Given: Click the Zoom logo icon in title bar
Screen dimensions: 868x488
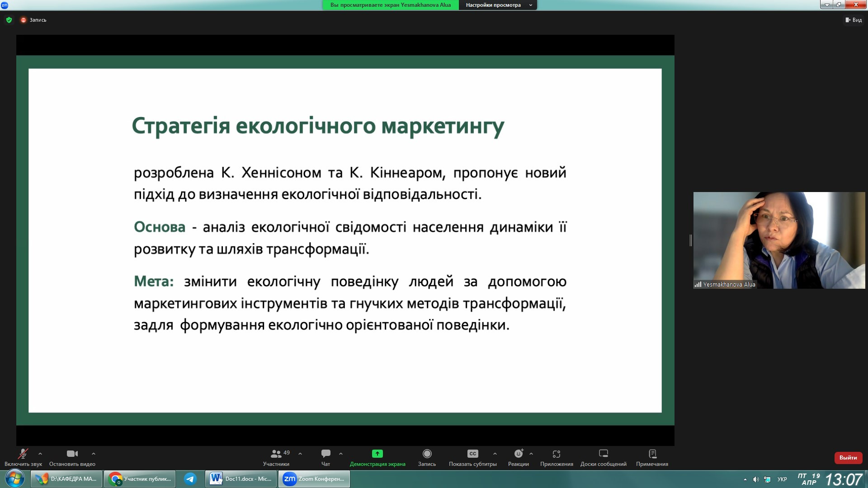Looking at the screenshot, I should 4,5.
